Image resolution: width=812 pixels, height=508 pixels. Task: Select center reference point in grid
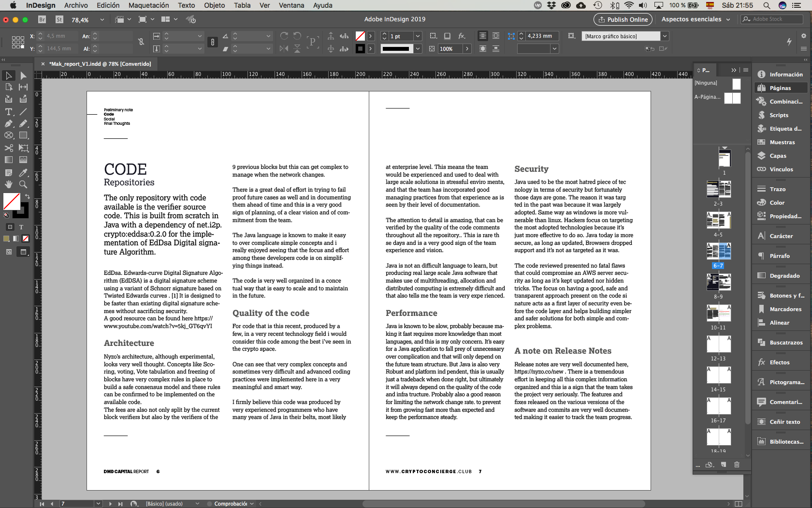(x=18, y=42)
